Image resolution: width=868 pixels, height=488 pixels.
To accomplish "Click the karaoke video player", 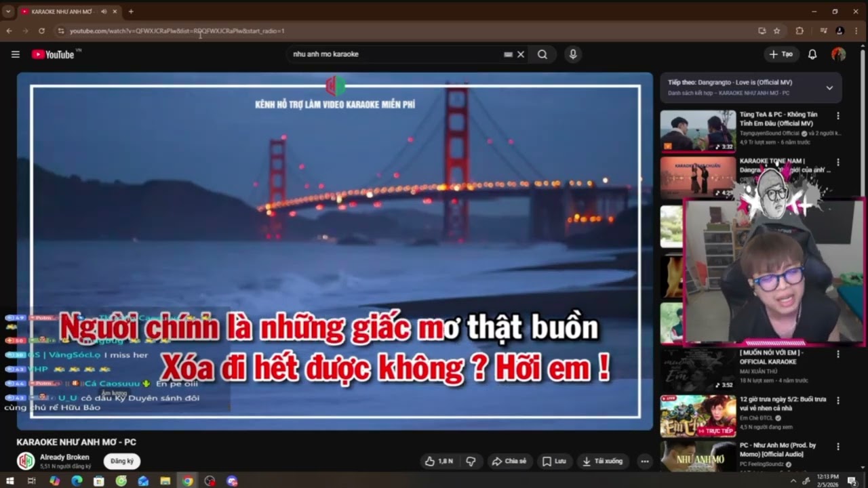I will [x=335, y=251].
